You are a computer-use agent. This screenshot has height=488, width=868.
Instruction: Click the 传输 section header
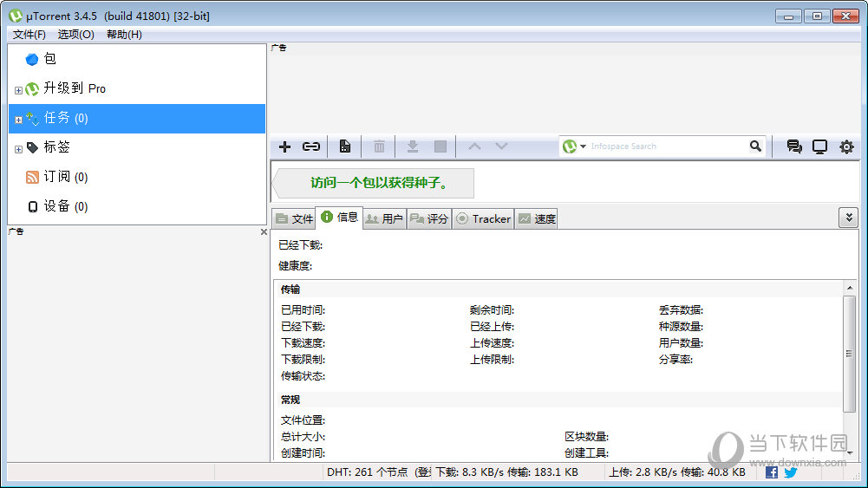tap(290, 290)
